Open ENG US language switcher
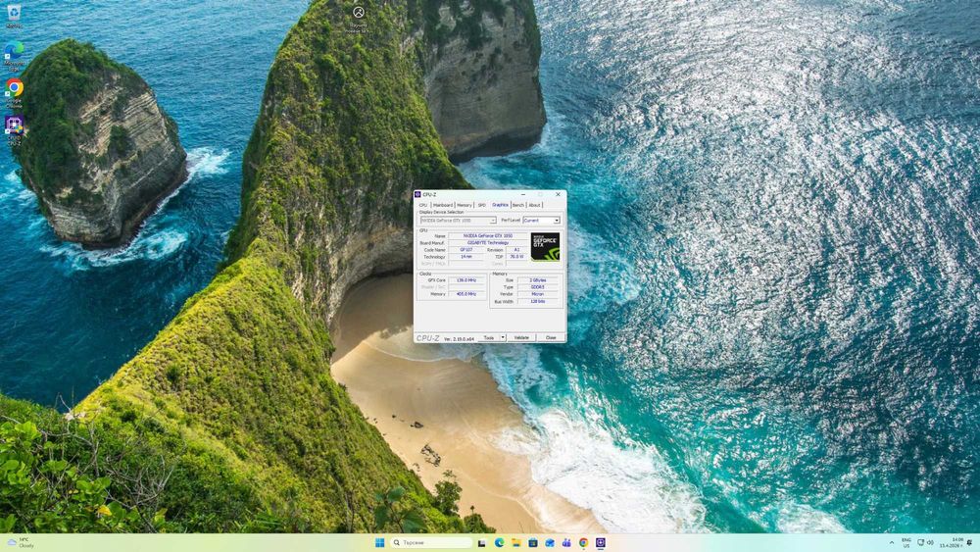 [906, 542]
